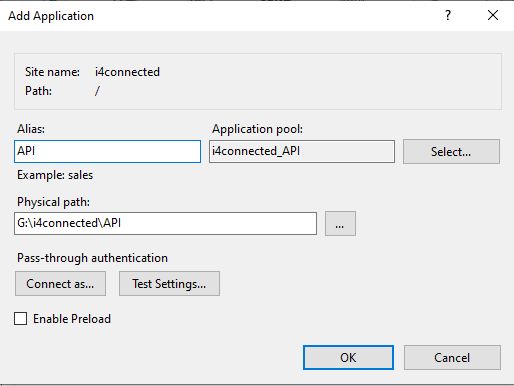The width and height of the screenshot is (514, 386).
Task: Browse for physical path with ellipsis button
Action: [340, 223]
